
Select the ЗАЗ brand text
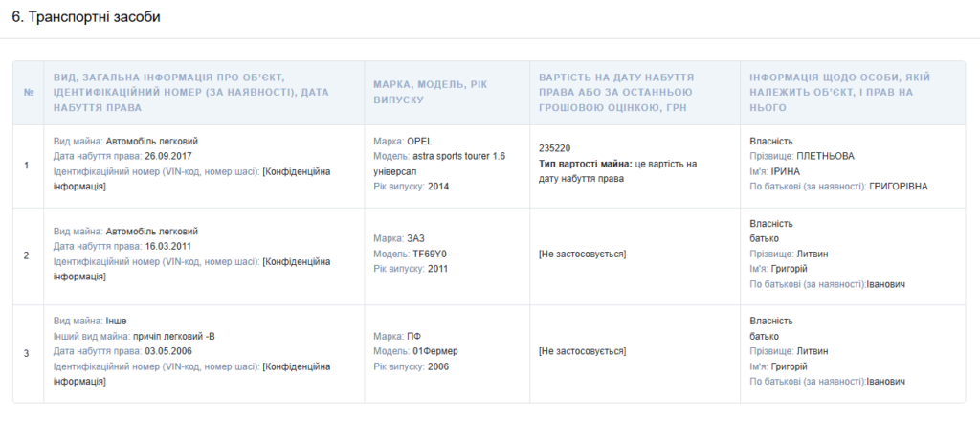pyautogui.click(x=415, y=238)
